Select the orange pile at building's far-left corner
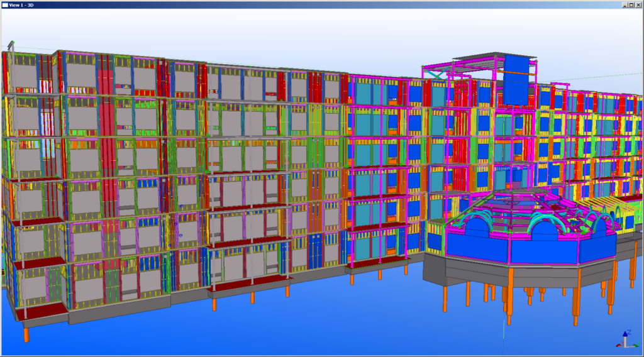644x357 pixels. [x=26, y=334]
